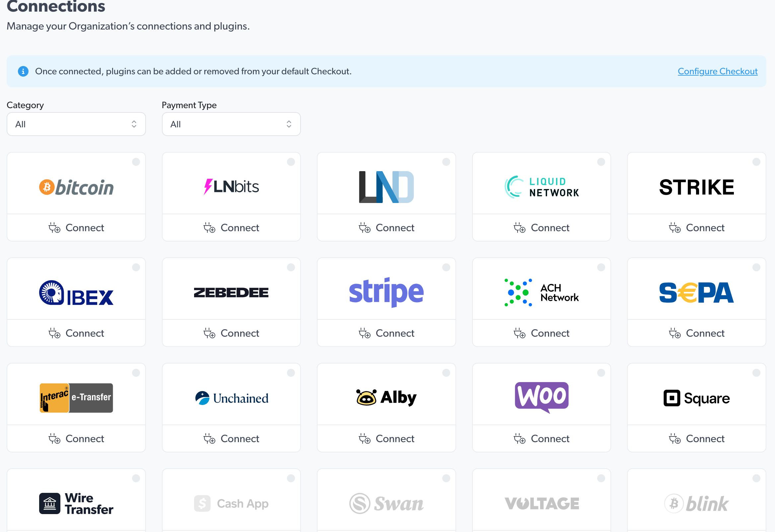Connect the Woo plugin
775x532 pixels.
(x=541, y=439)
